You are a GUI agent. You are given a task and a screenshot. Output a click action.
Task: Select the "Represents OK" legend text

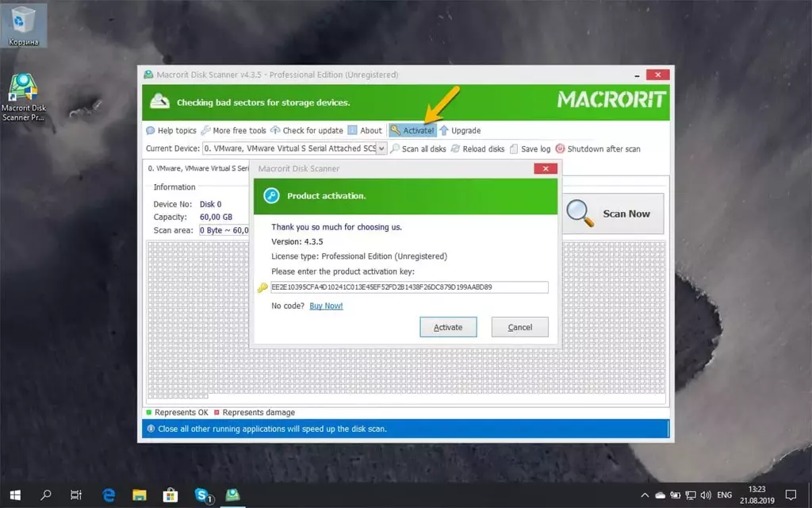[182, 413]
